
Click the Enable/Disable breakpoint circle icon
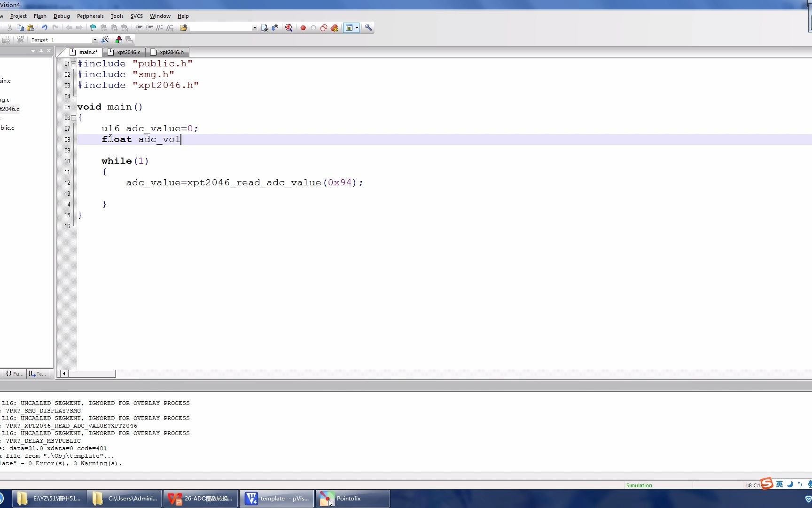pyautogui.click(x=313, y=28)
